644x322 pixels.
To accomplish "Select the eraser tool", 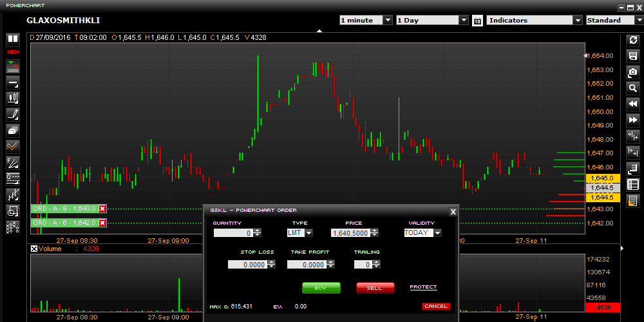I will click(13, 131).
